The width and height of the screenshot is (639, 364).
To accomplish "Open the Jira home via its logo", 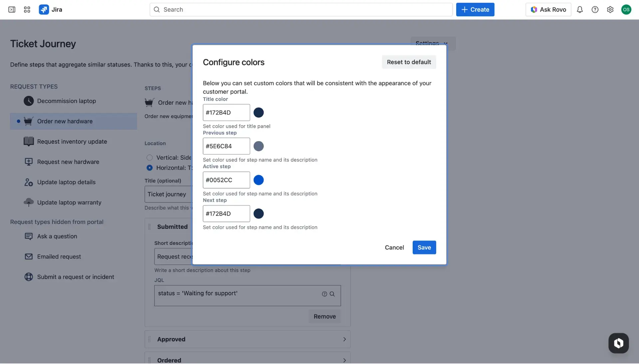I will 44,9.
